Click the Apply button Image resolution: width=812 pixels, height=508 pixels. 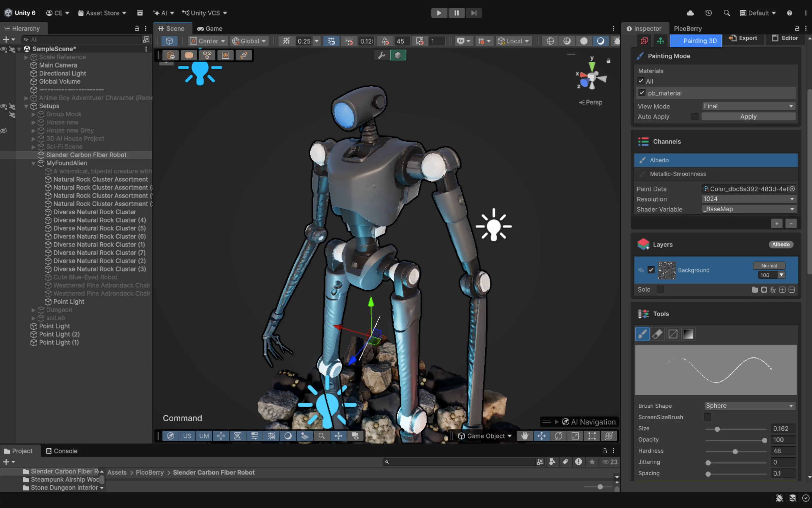click(748, 116)
